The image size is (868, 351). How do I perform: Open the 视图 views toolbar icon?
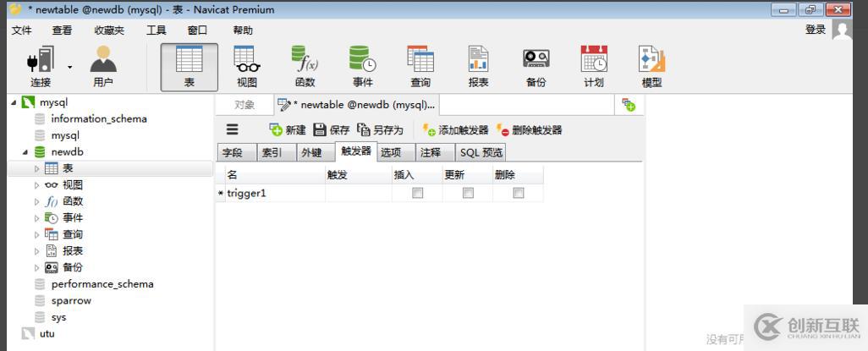(x=247, y=67)
